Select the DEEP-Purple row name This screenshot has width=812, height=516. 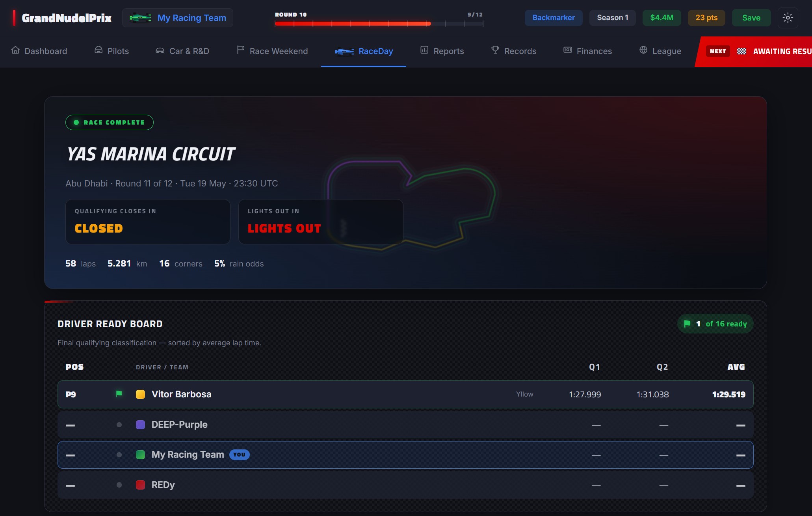coord(180,425)
